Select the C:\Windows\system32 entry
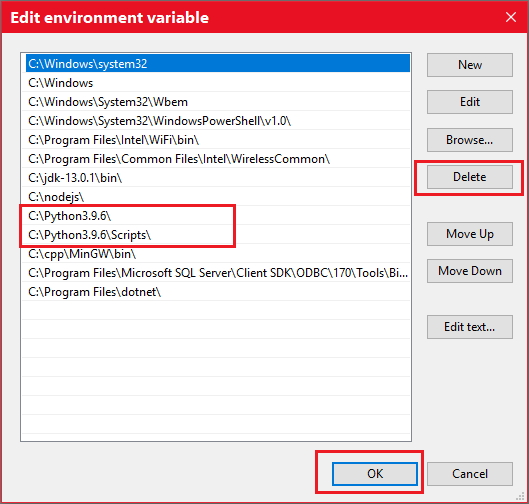Viewport: 529px width, 504px height. [218, 64]
